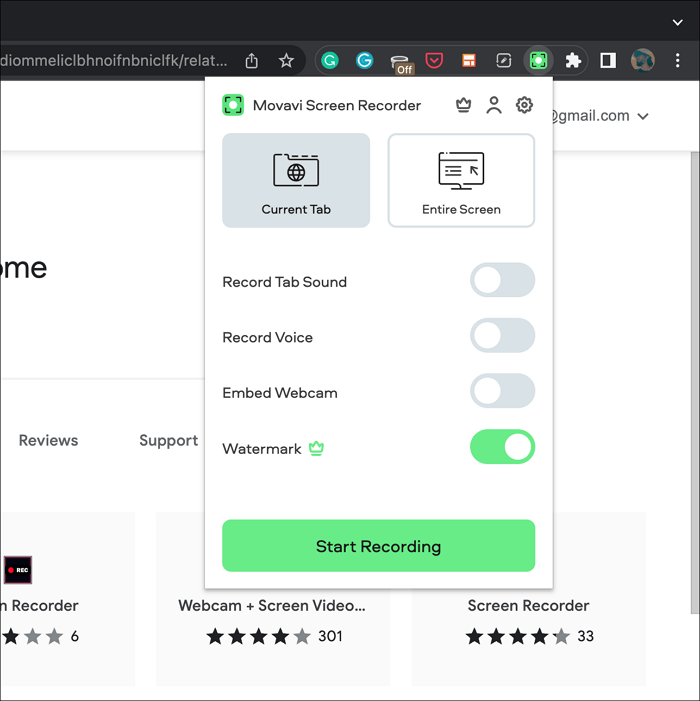Viewport: 700px width, 701px height.
Task: Click Start Recording button
Action: click(x=379, y=546)
